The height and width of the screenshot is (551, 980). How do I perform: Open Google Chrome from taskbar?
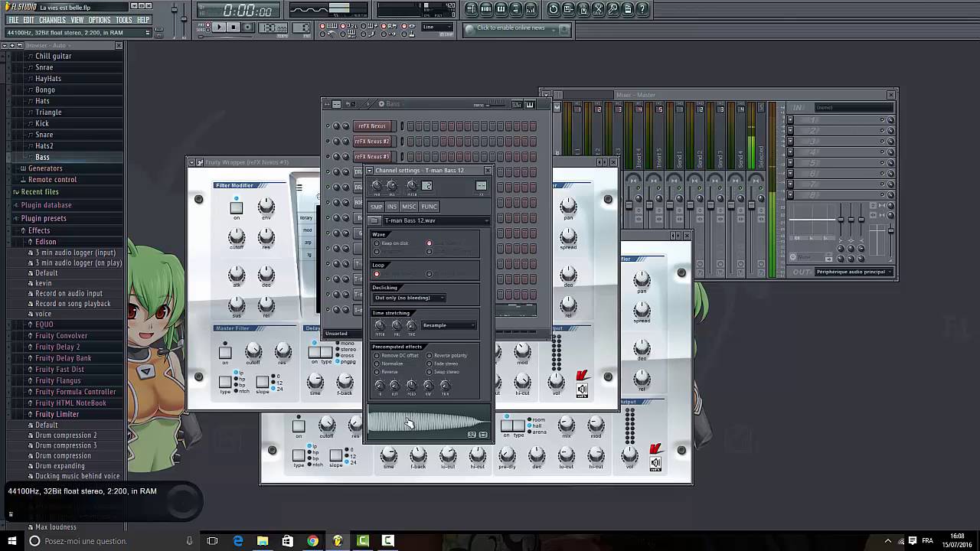(312, 541)
